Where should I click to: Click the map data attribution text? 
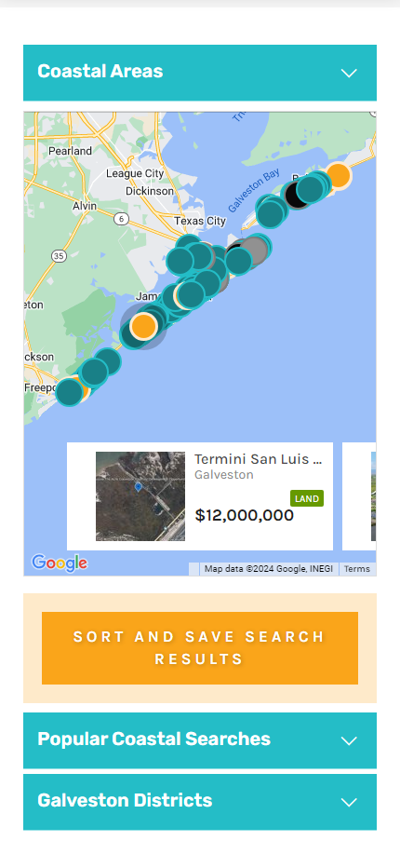(268, 568)
